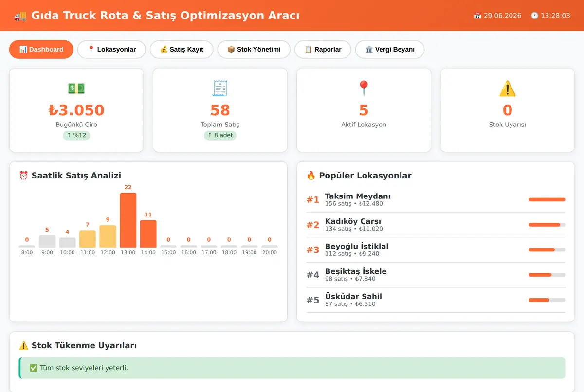Click the Taksim Meydanı progress bar
The height and width of the screenshot is (392, 584).
[547, 199]
